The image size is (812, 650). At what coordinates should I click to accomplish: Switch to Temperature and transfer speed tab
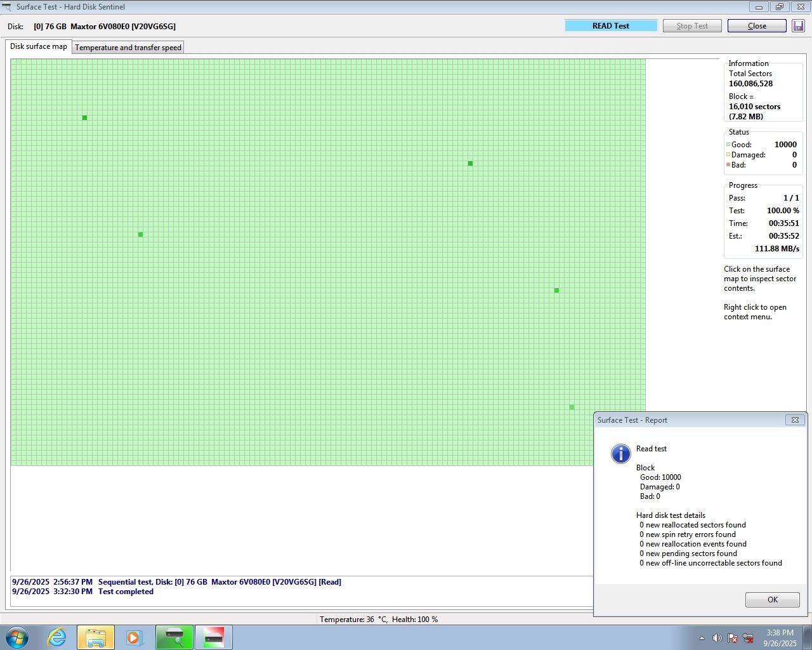pyautogui.click(x=128, y=48)
